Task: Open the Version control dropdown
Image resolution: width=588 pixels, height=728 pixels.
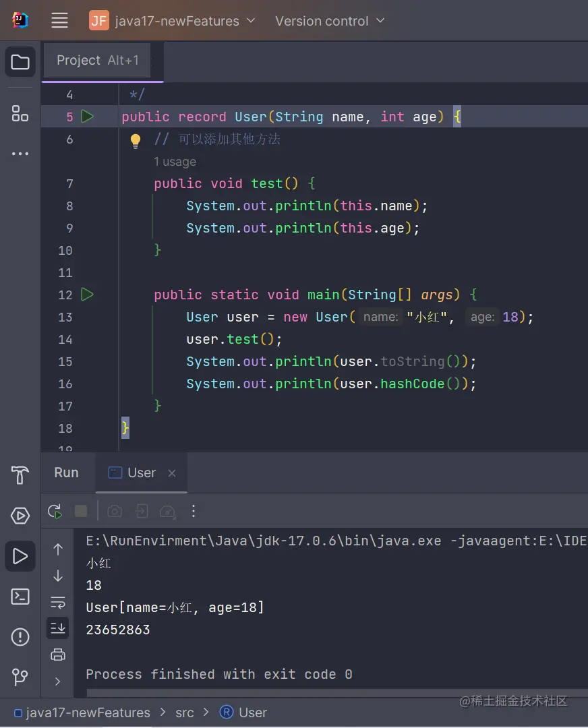Action: (330, 21)
